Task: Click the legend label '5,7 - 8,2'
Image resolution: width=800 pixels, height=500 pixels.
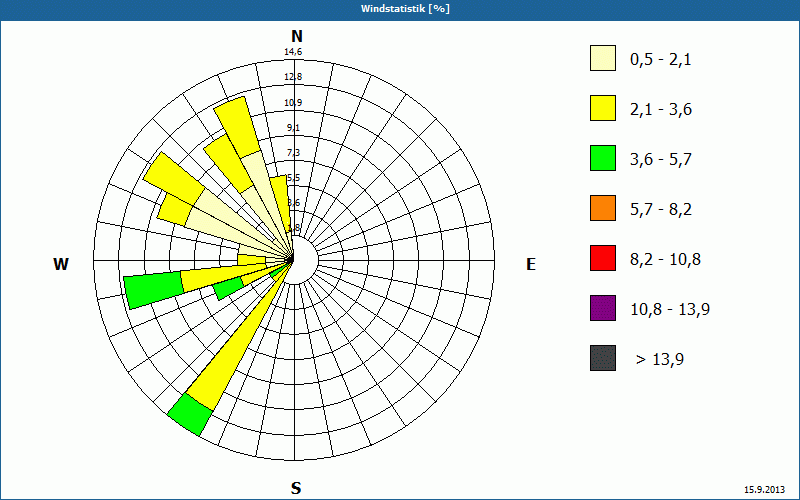Action: (661, 210)
